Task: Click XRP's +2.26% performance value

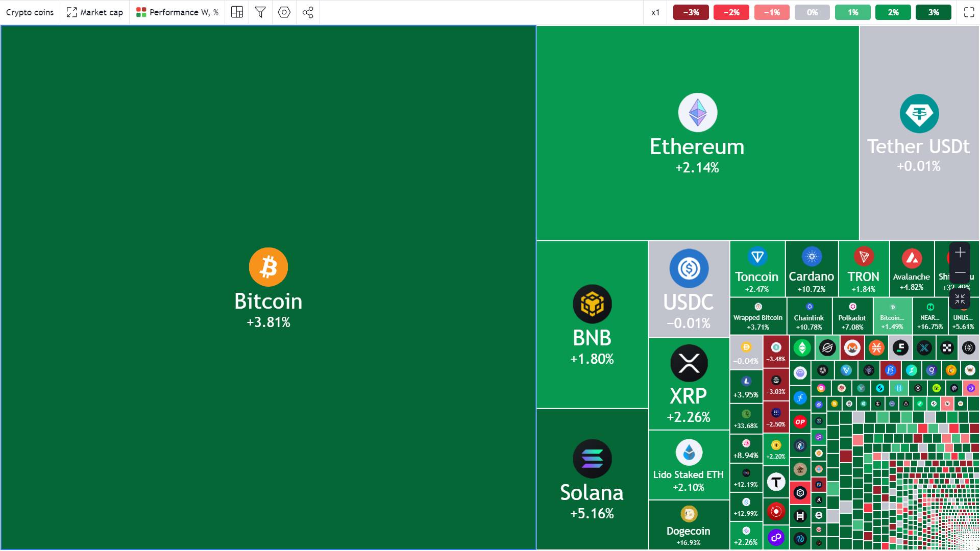Action: coord(689,417)
